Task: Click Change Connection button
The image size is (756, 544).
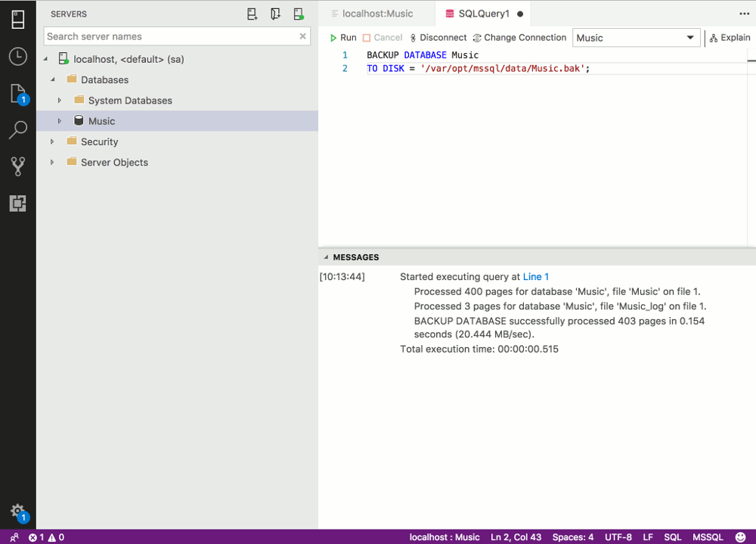Action: 520,38
